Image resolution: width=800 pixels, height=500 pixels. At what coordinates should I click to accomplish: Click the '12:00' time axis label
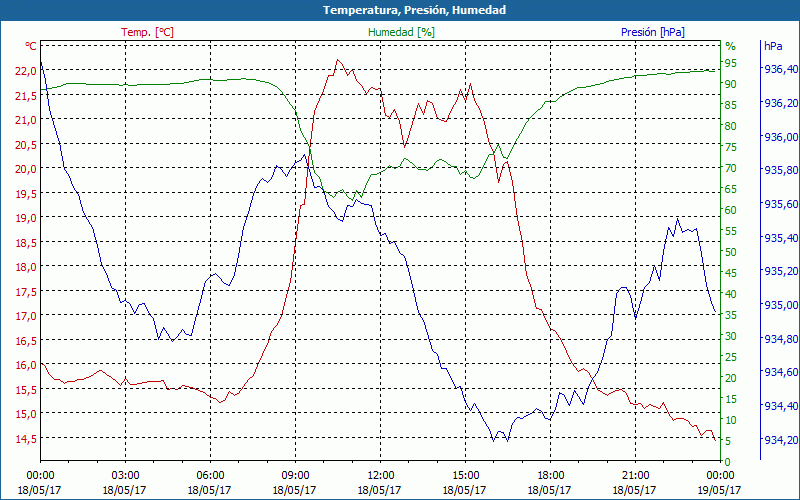click(381, 476)
